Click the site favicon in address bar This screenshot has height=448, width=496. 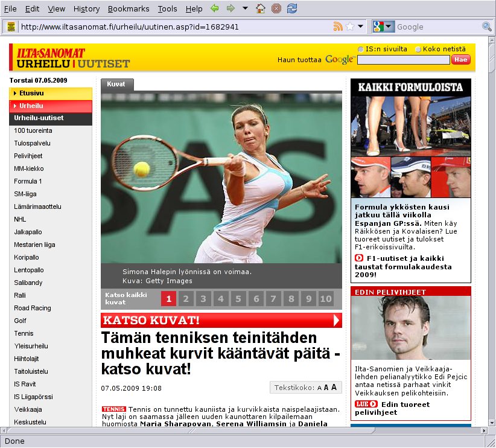pos(11,27)
